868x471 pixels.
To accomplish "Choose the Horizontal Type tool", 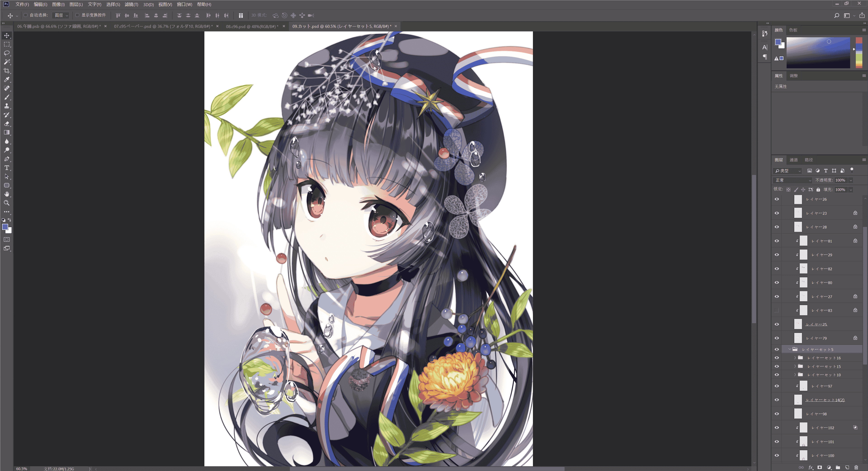I will [7, 168].
